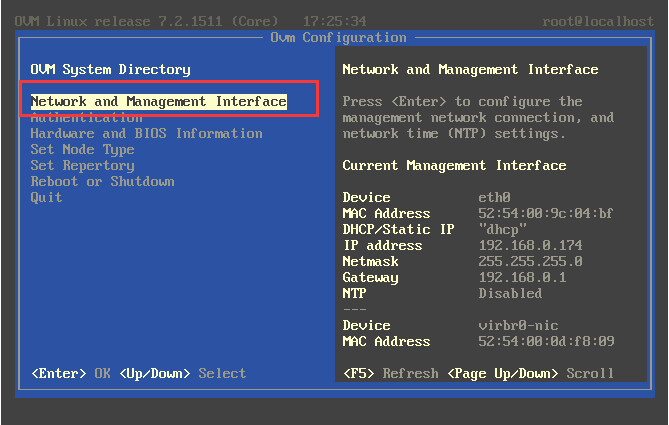Click the IP address label

tap(383, 245)
